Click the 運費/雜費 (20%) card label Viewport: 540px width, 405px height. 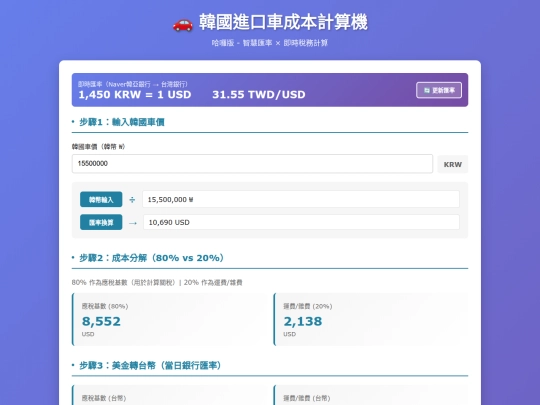pyautogui.click(x=308, y=306)
